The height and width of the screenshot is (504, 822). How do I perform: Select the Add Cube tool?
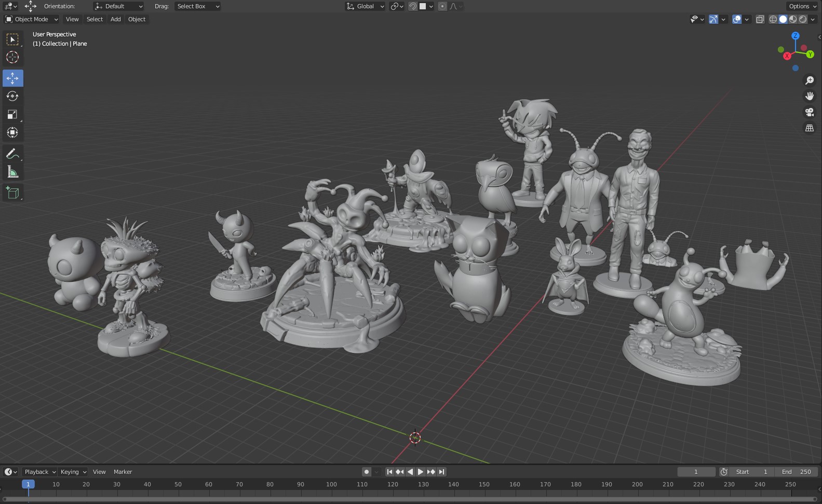point(12,194)
